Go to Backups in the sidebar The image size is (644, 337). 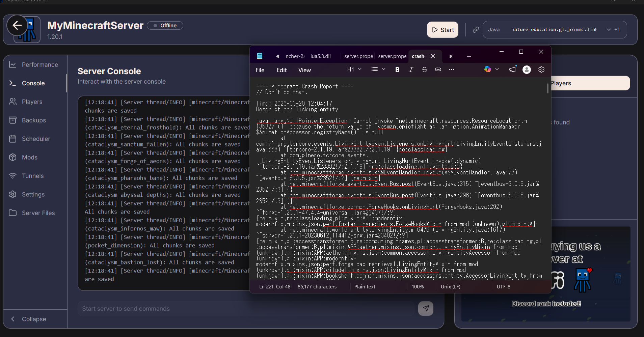point(35,120)
